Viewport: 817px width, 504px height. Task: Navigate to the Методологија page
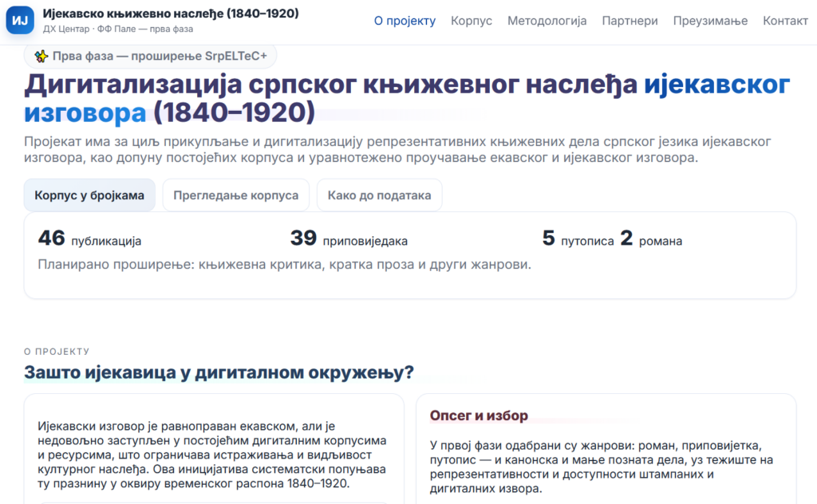point(547,21)
